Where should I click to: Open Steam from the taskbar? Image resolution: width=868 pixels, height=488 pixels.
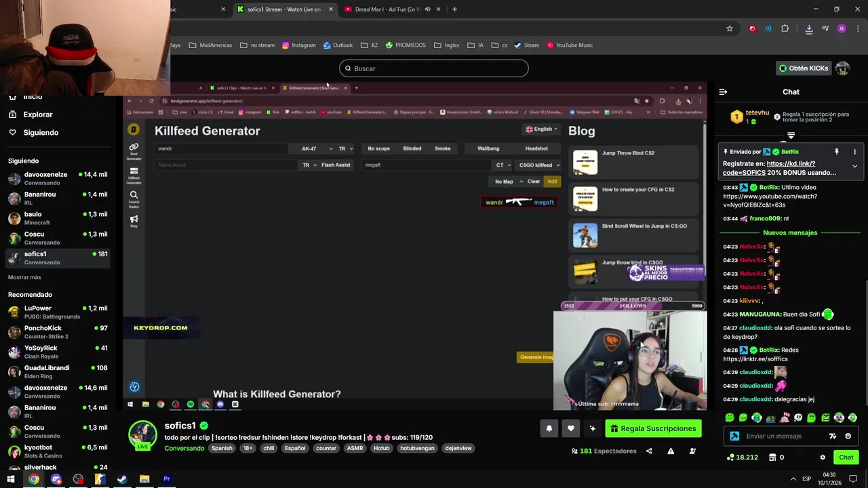(122, 479)
